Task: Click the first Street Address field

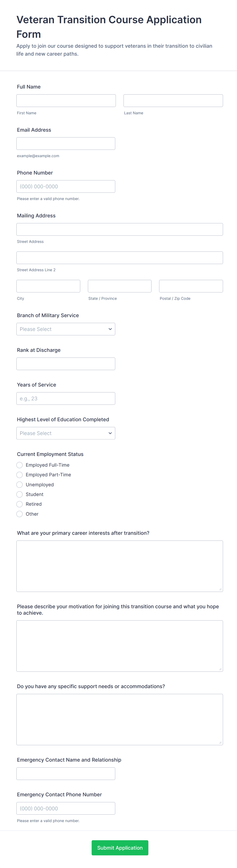Action: pyautogui.click(x=120, y=229)
